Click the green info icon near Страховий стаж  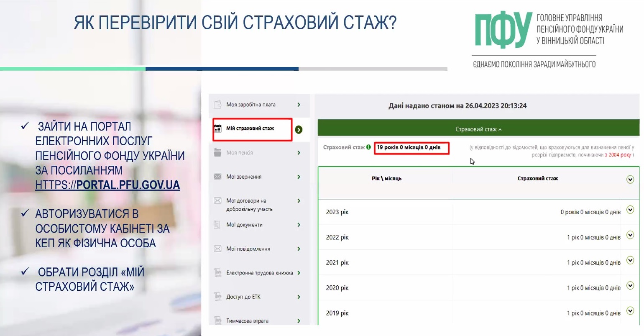[x=368, y=147]
